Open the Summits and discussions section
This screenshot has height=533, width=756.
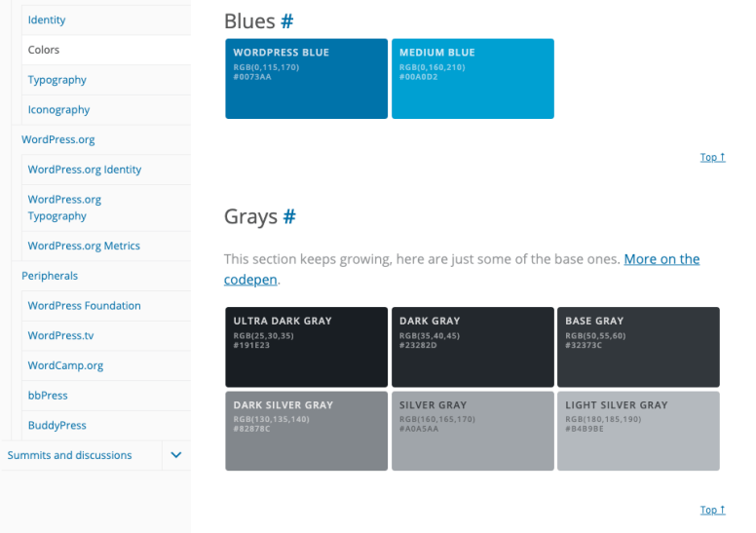pos(69,455)
